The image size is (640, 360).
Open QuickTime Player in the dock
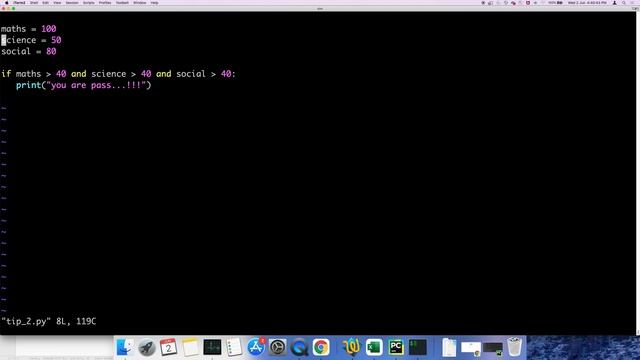299,347
